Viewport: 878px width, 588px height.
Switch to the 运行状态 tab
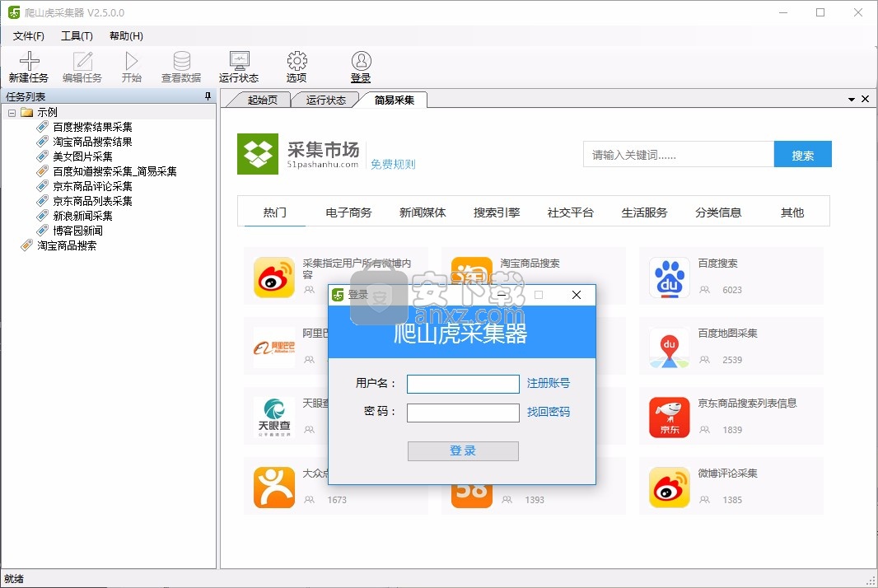pyautogui.click(x=326, y=100)
